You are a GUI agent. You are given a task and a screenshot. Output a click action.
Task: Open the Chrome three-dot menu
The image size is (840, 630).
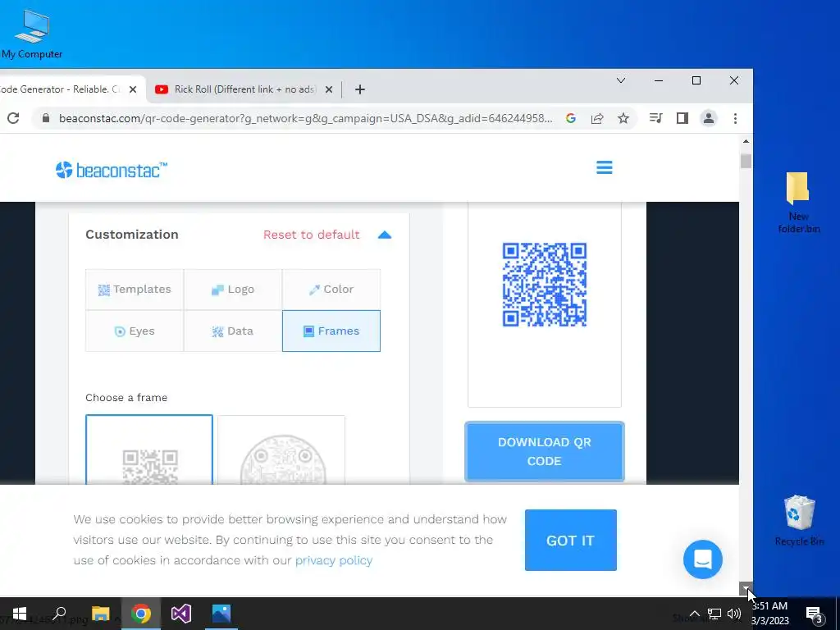click(x=735, y=118)
